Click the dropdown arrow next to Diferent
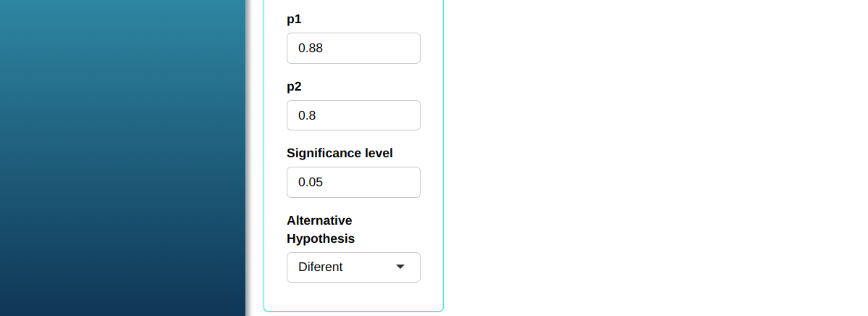The height and width of the screenshot is (316, 868). (400, 267)
